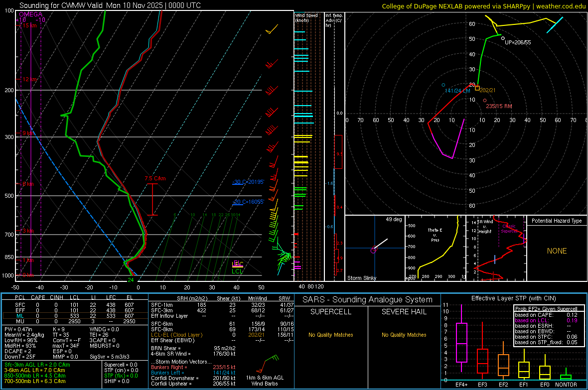This screenshot has width=588, height=390.
Task: Click the TEI = 26 value
Action: [x=99, y=335]
